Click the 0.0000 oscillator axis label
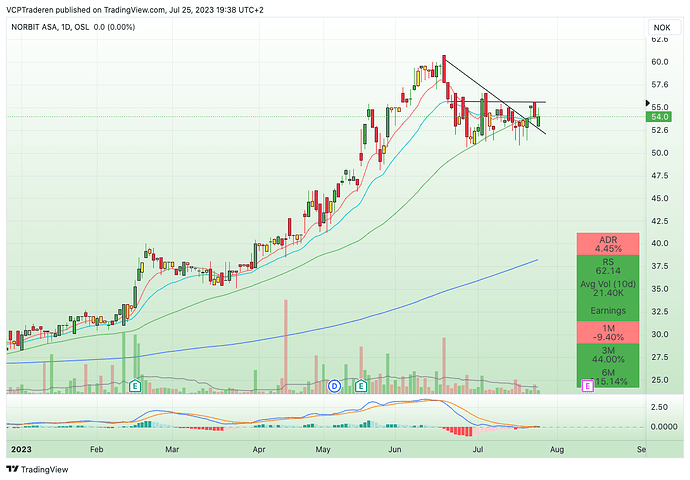 664,426
